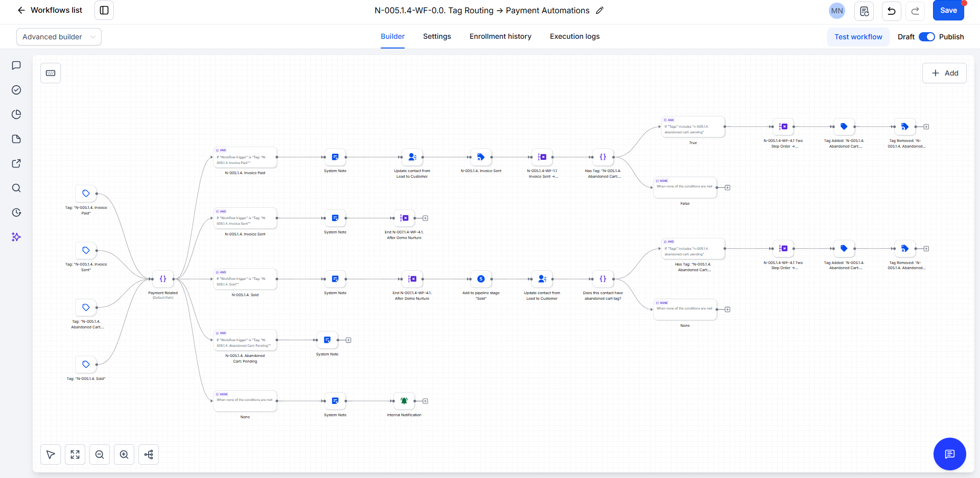Screen dimensions: 980x478
Task: Open the Invoice Paid branch condition box
Action: pyautogui.click(x=245, y=157)
